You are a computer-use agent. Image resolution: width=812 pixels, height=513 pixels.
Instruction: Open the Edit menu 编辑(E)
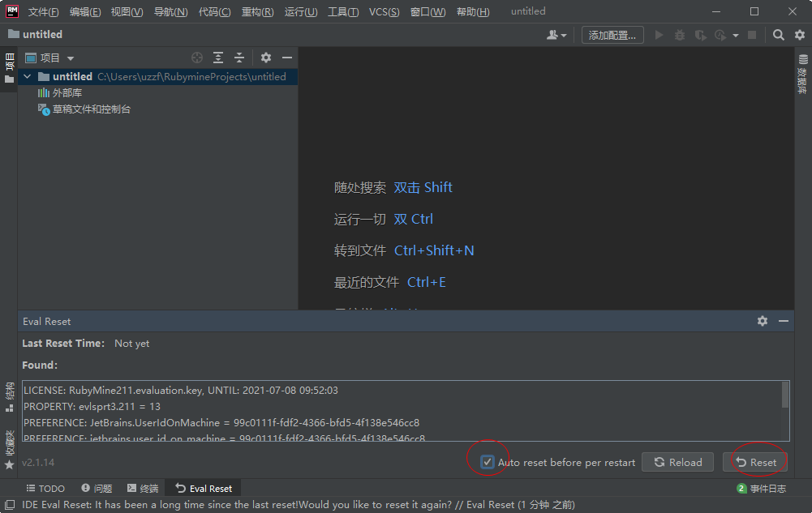point(85,11)
